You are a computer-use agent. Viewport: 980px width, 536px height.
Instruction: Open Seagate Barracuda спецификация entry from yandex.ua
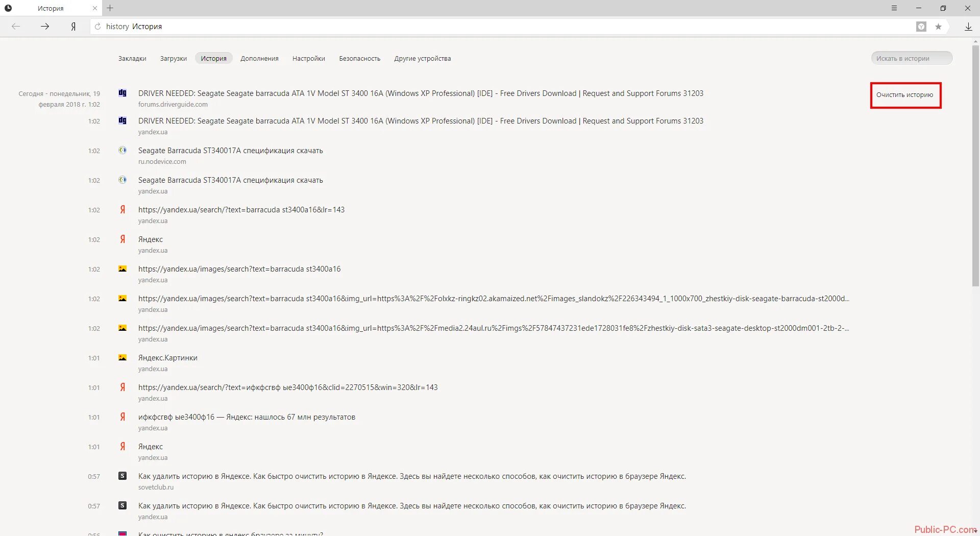(x=230, y=180)
